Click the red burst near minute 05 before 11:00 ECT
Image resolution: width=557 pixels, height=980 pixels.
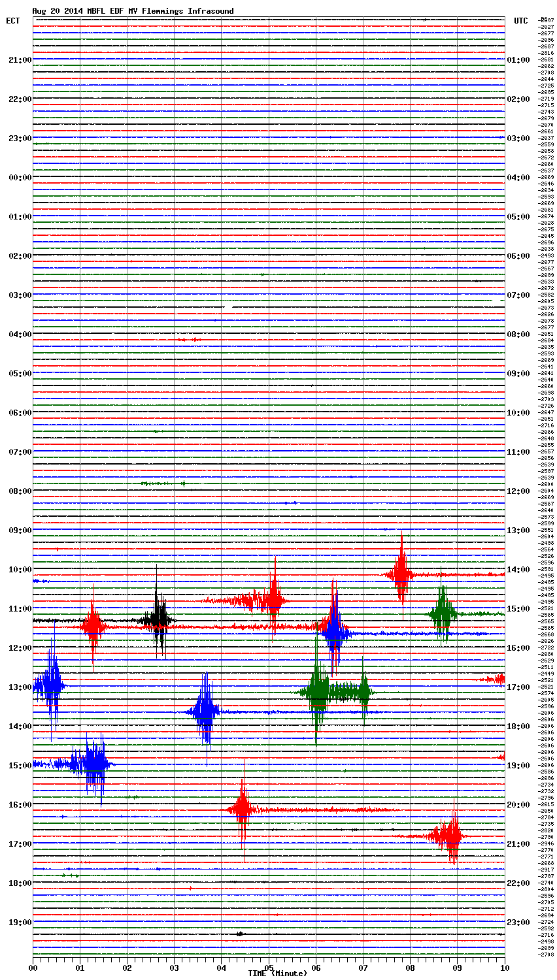click(x=273, y=600)
